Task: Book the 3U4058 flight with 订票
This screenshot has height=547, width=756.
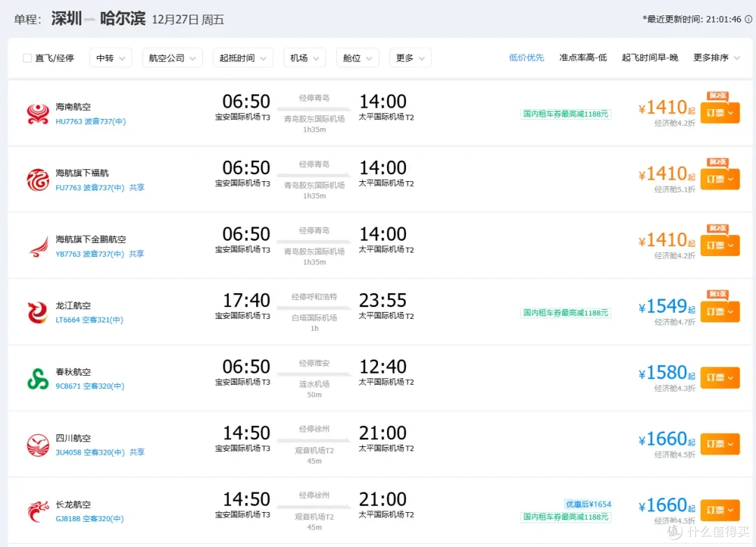Action: pyautogui.click(x=720, y=444)
